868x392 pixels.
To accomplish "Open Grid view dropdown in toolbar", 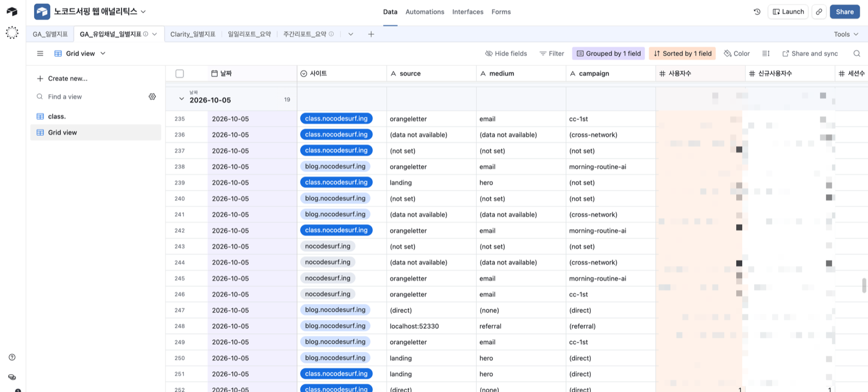I will [80, 53].
